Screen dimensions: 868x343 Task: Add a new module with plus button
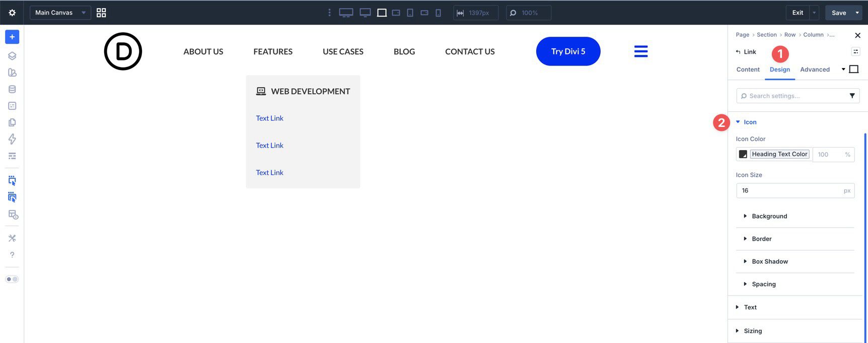click(12, 37)
